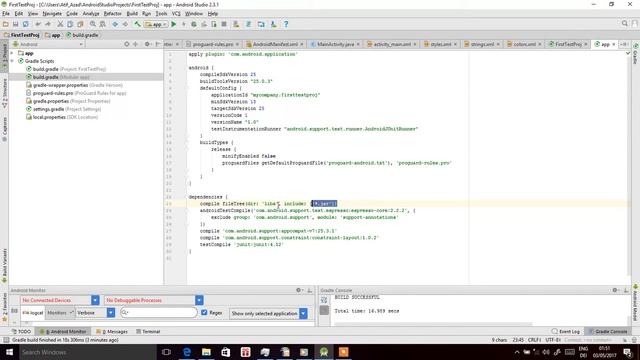Click the logcat search input field
The width and height of the screenshot is (640, 360).
click(159, 312)
